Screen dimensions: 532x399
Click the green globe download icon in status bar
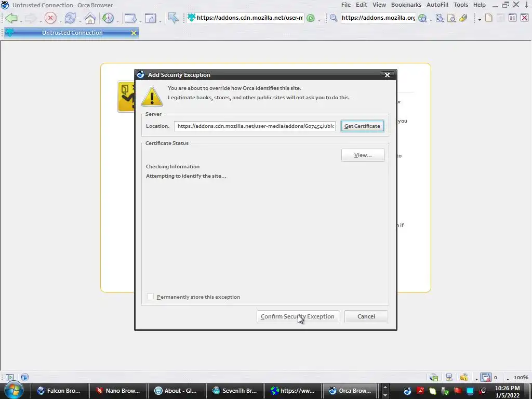point(434,377)
